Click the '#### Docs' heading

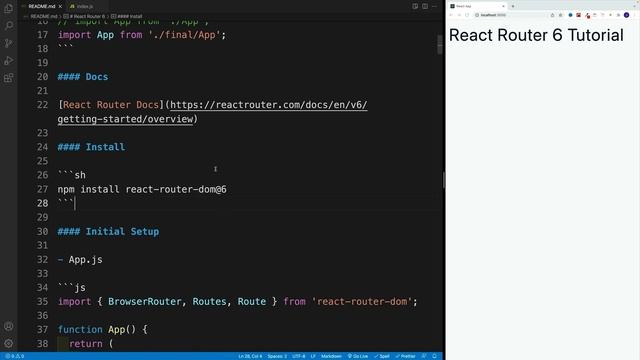coord(83,77)
